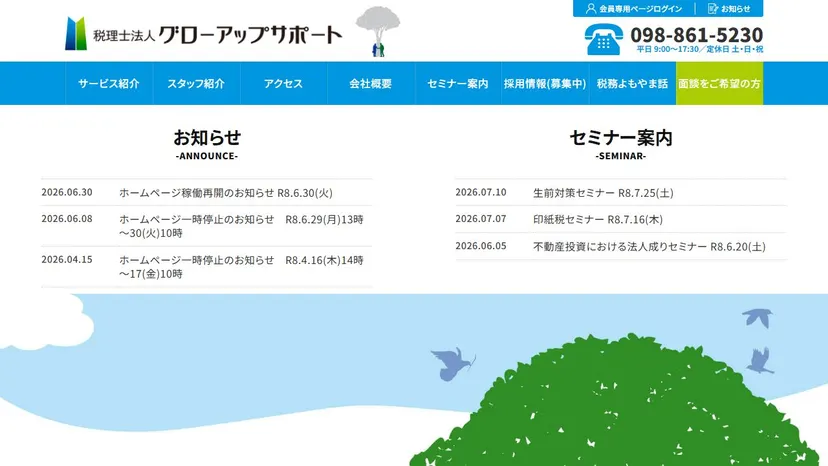Viewport: 828px width, 466px height.
Task: Open 採用情報(募集中) menu item
Action: (x=545, y=83)
